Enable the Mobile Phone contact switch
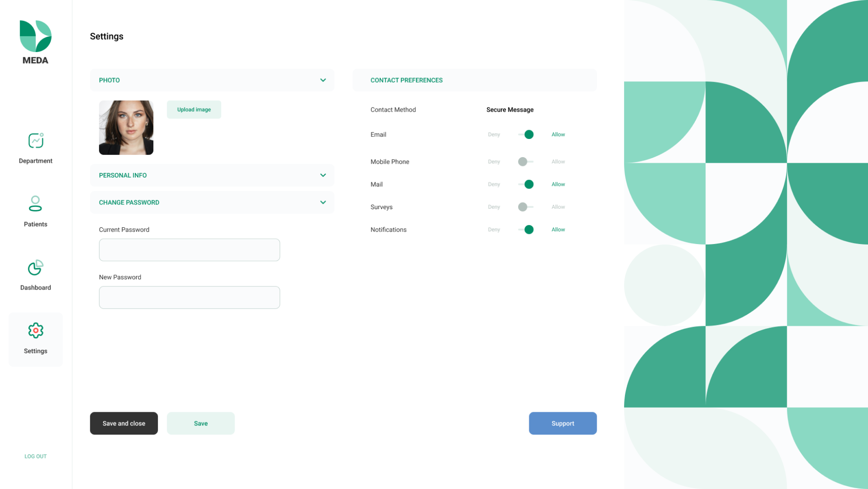Viewport: 868px width, 489px height. [x=526, y=162]
